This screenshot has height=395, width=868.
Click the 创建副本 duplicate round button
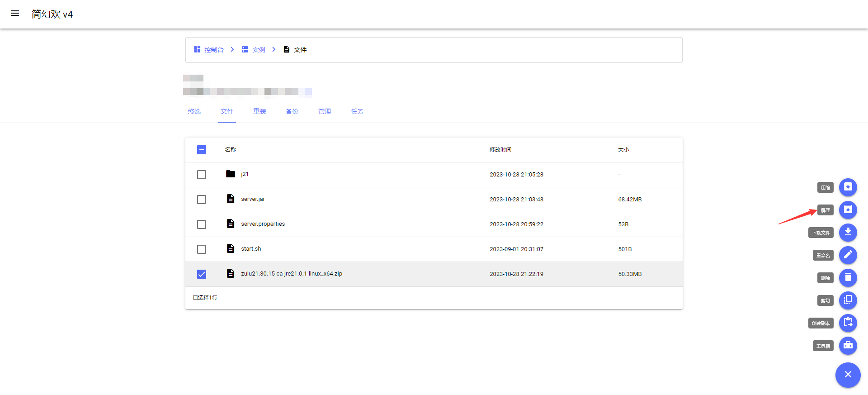pos(848,323)
